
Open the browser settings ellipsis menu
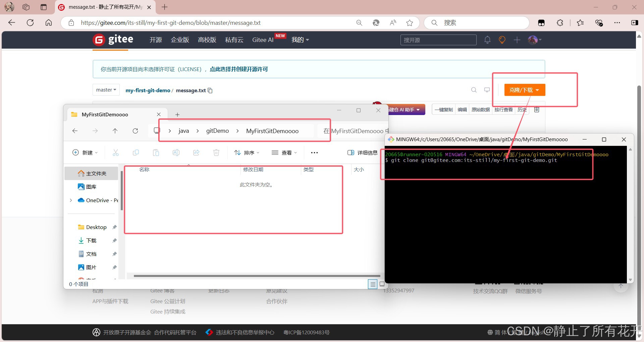(617, 23)
